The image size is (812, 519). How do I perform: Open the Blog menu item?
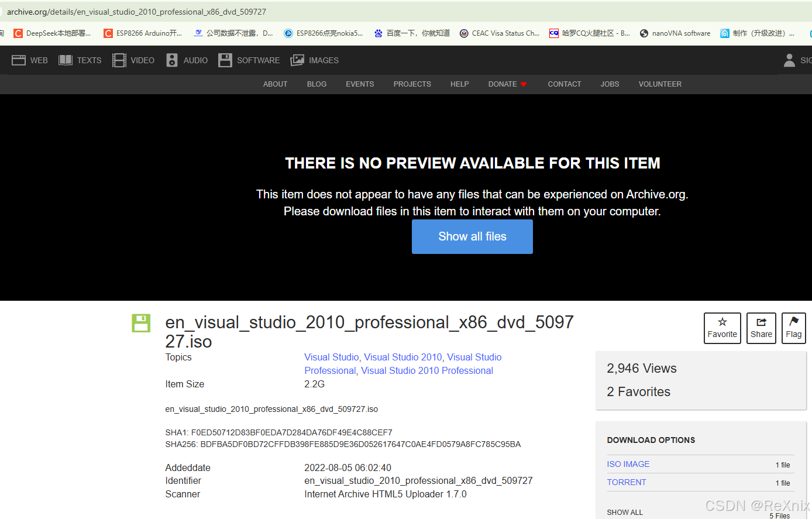(x=316, y=84)
